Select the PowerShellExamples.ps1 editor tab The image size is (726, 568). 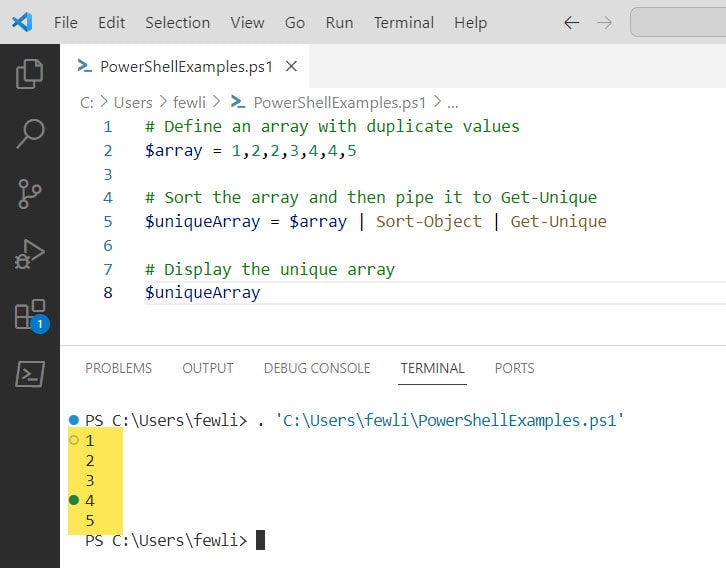(x=185, y=66)
